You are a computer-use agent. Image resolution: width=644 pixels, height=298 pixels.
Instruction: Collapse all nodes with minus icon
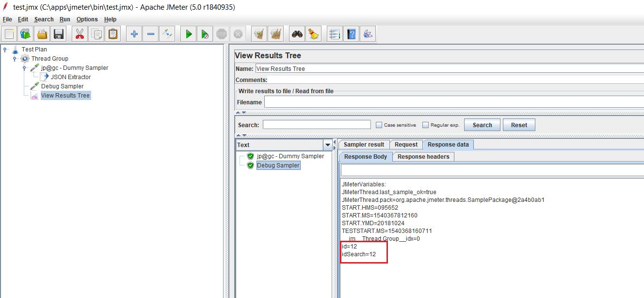151,34
